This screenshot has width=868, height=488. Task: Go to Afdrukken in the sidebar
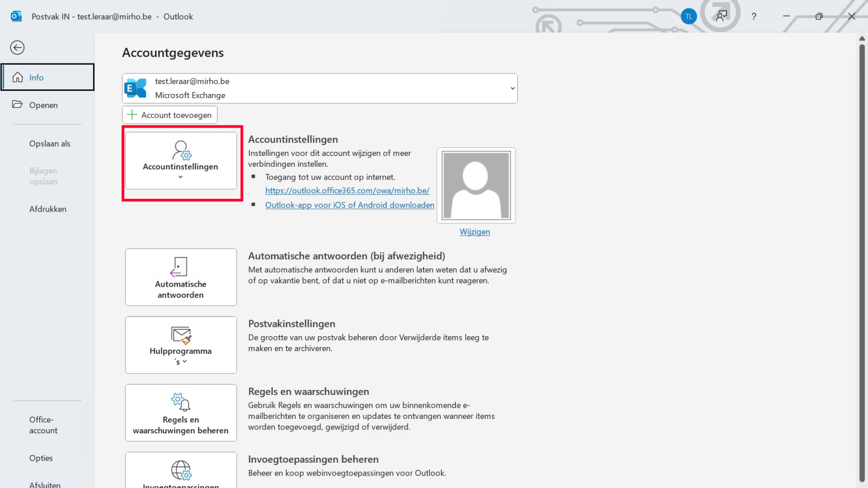[48, 209]
